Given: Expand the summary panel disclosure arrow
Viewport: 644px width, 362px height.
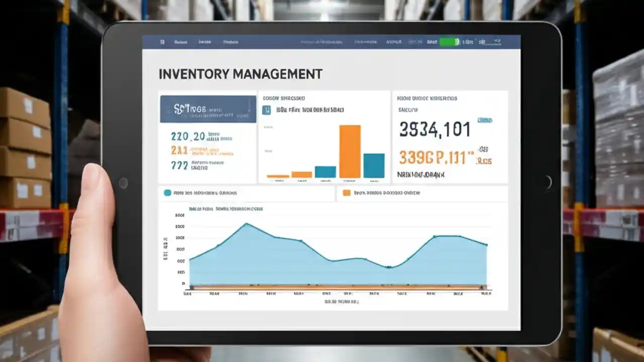Looking at the screenshot, I should tap(250, 106).
